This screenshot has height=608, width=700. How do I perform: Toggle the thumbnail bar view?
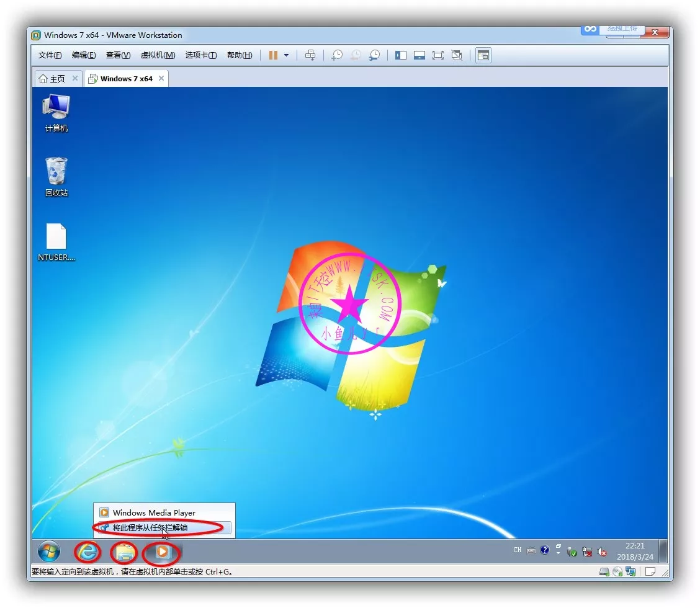pos(420,55)
